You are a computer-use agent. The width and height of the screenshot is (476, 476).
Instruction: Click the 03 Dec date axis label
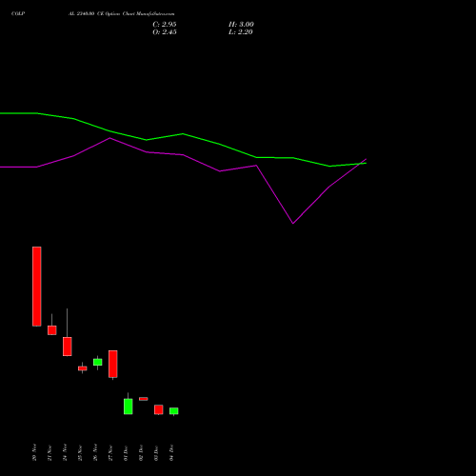click(156, 453)
